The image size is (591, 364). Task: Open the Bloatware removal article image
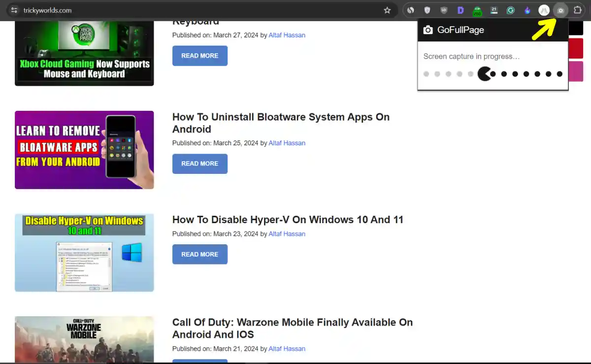tap(84, 150)
